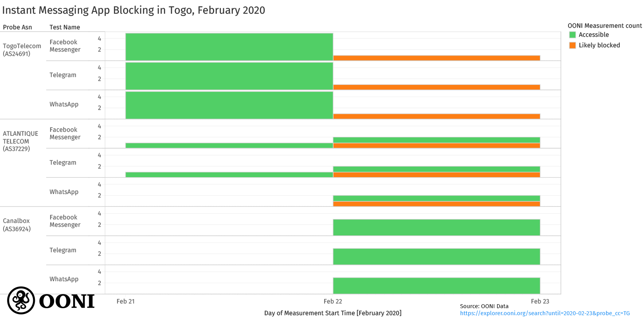This screenshot has width=644, height=323.
Task: Click the Feb 21 axis date label
Action: (125, 301)
